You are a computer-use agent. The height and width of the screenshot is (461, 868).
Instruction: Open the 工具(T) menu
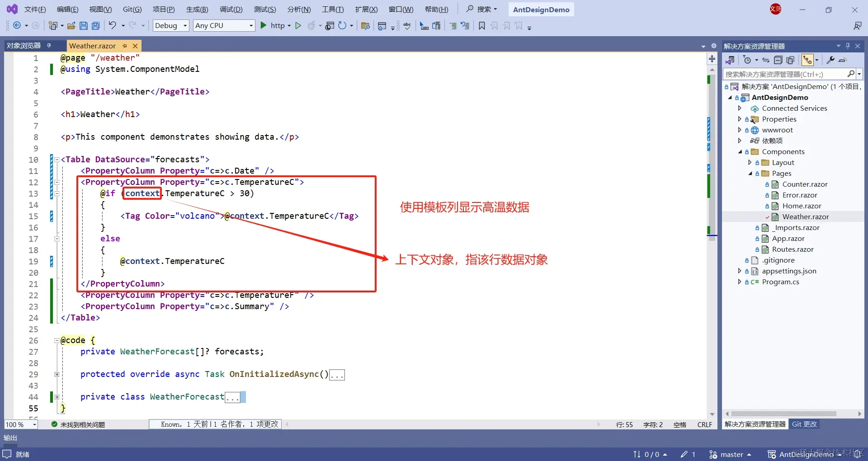point(333,9)
